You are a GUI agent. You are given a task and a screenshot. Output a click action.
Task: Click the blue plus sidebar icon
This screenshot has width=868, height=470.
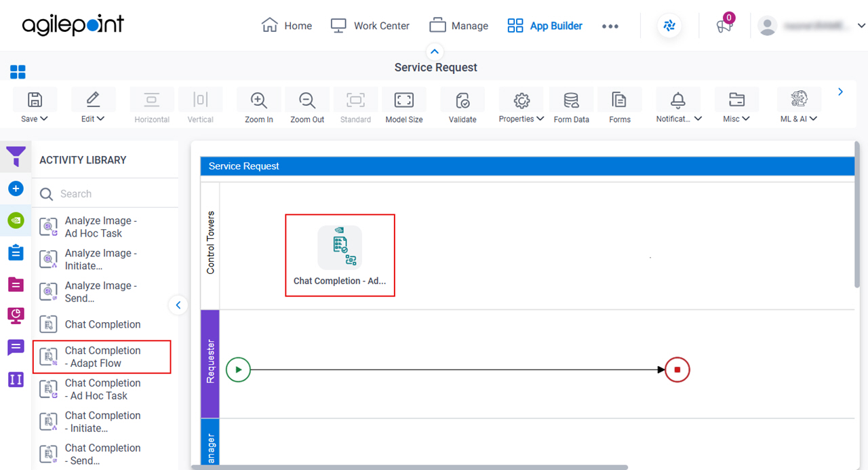tap(16, 189)
